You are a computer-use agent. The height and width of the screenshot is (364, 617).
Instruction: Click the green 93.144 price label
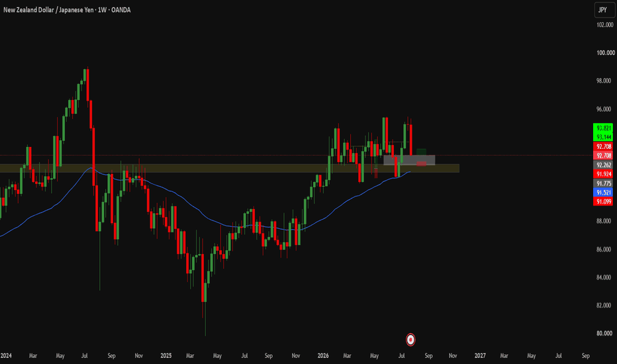pyautogui.click(x=603, y=137)
